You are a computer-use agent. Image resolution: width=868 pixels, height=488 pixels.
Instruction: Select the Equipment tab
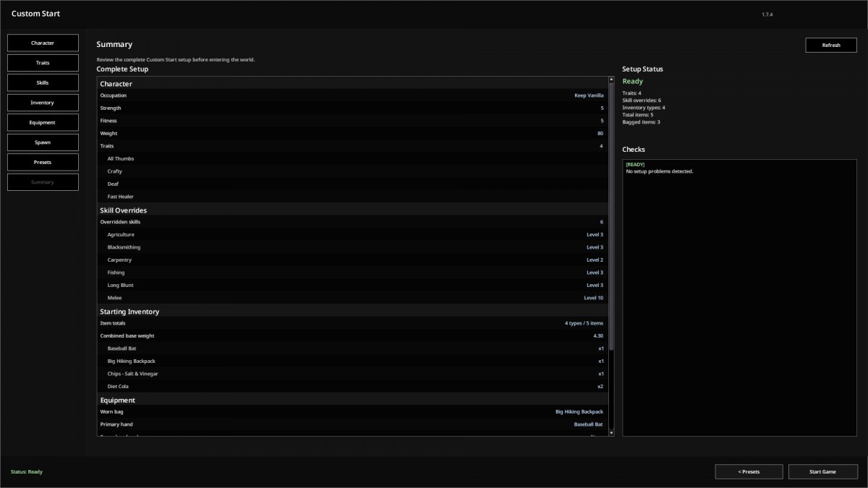point(43,122)
